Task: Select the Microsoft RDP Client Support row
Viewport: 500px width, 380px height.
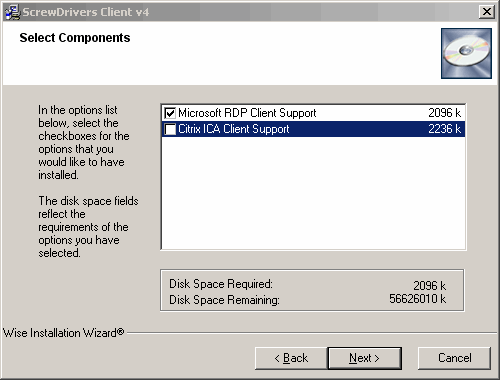Action: (x=313, y=113)
